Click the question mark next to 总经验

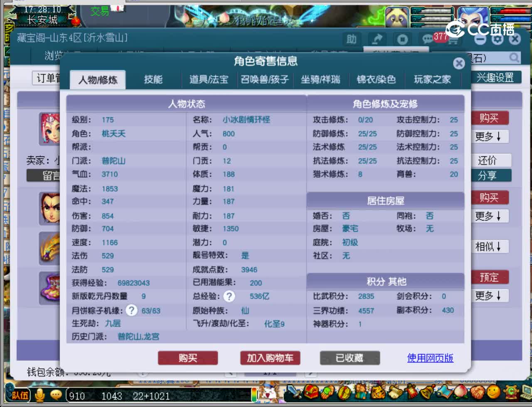pyautogui.click(x=229, y=296)
